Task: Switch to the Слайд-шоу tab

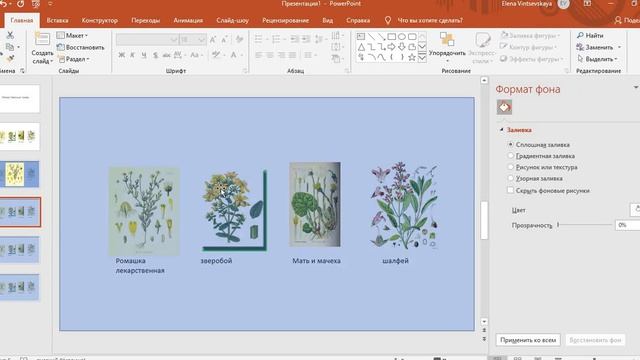Action: tap(232, 20)
